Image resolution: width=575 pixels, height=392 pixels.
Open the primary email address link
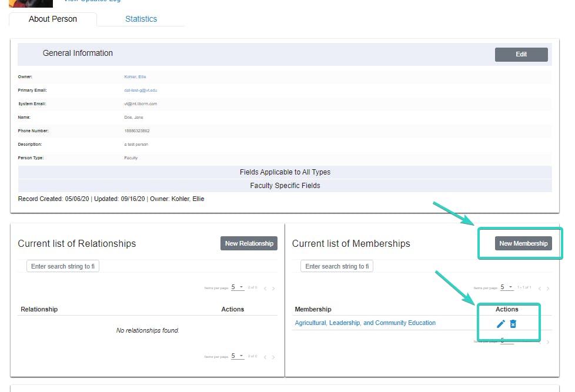click(141, 90)
